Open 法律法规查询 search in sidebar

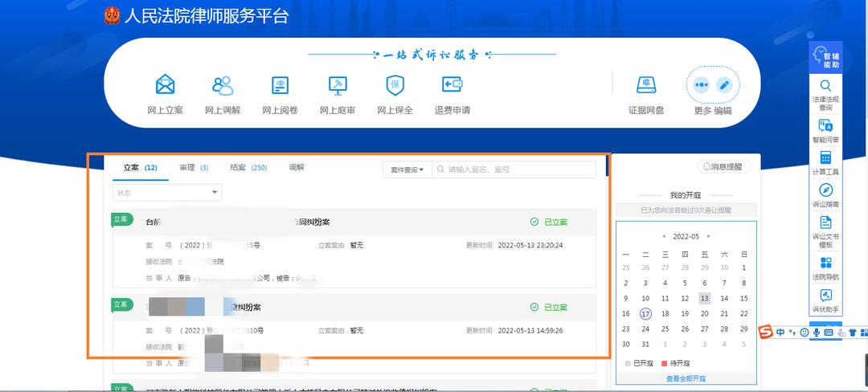point(825,86)
